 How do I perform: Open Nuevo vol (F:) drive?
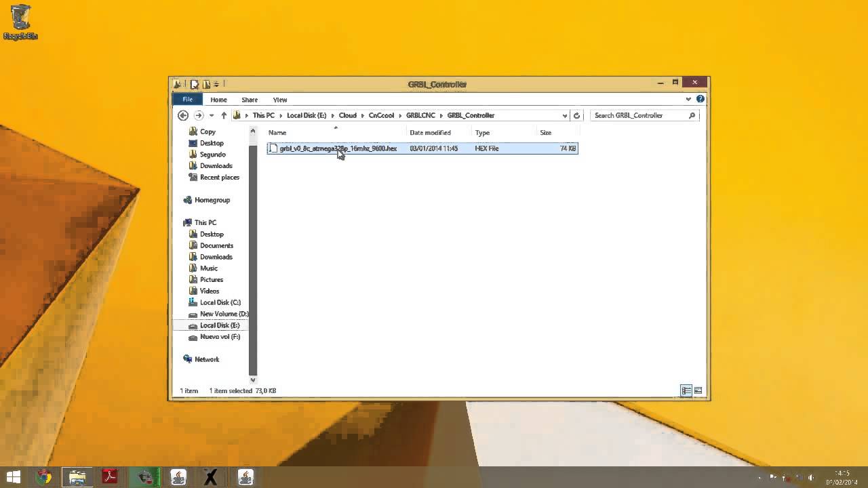[x=220, y=337]
